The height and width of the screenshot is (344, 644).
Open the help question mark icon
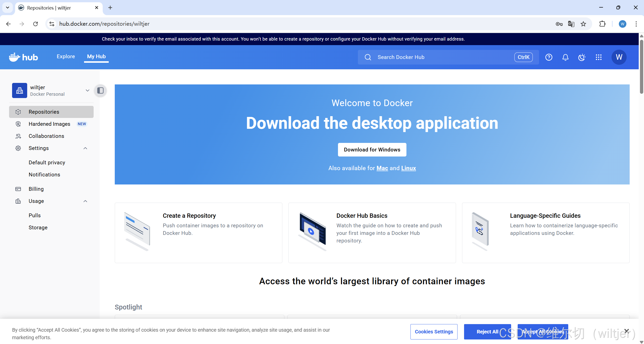[x=549, y=57]
